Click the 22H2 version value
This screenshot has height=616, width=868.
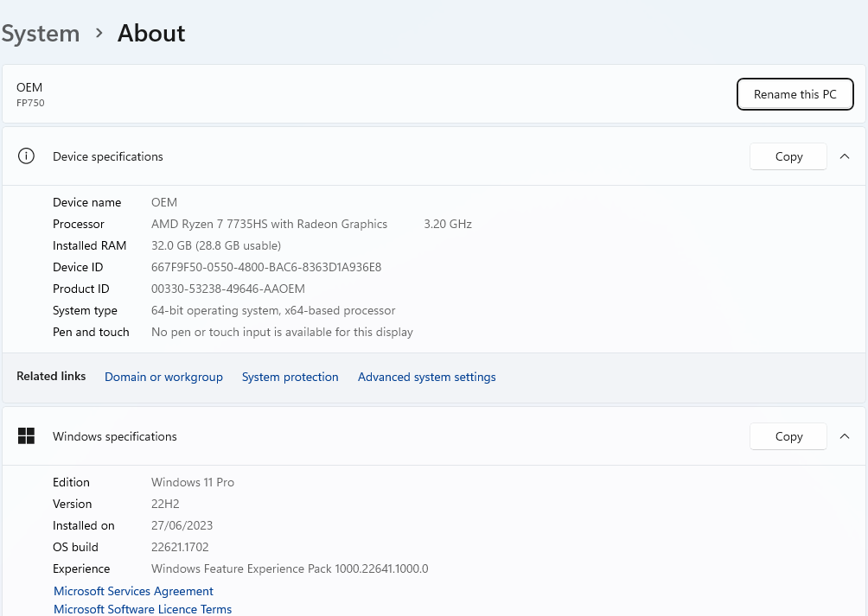(x=165, y=504)
